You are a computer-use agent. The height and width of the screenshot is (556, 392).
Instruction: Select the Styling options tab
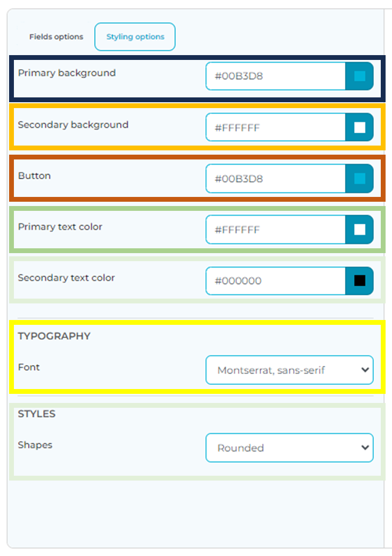point(135,36)
